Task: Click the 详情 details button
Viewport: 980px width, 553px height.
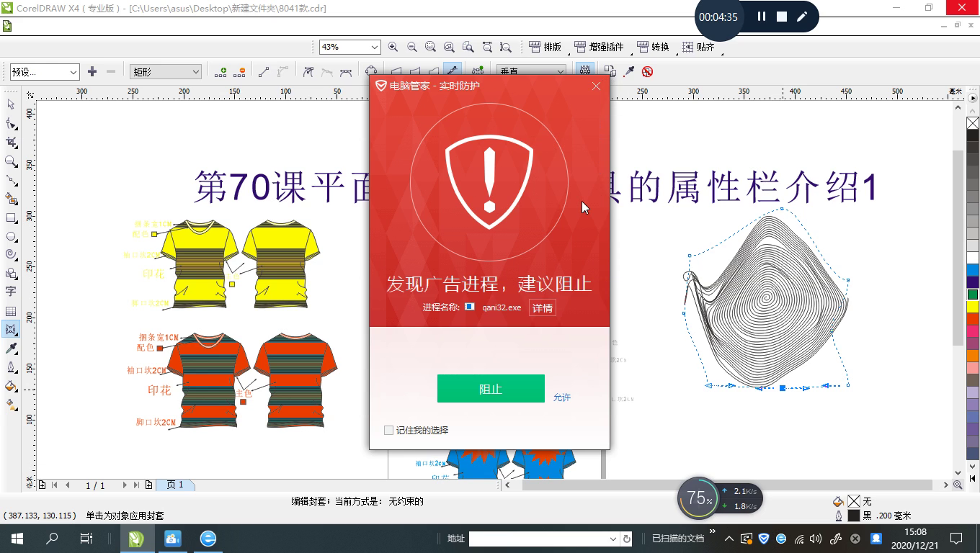Action: tap(543, 308)
